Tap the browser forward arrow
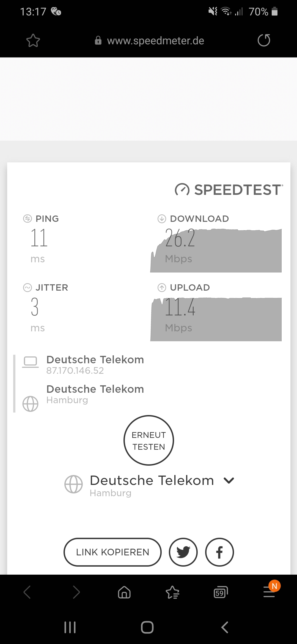 point(76,592)
